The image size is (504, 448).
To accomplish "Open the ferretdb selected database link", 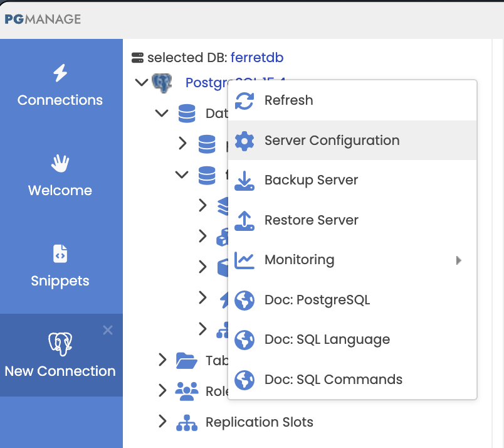I will pos(257,57).
